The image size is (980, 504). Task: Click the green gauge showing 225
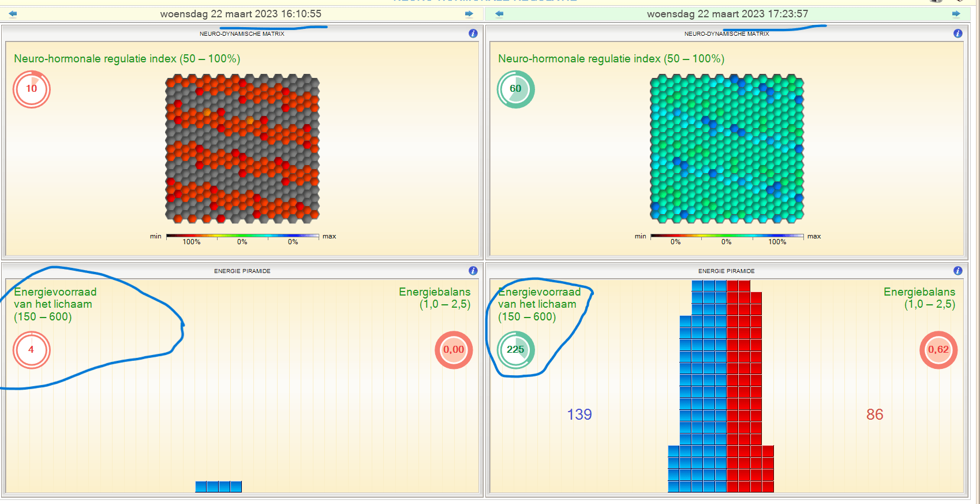click(516, 350)
